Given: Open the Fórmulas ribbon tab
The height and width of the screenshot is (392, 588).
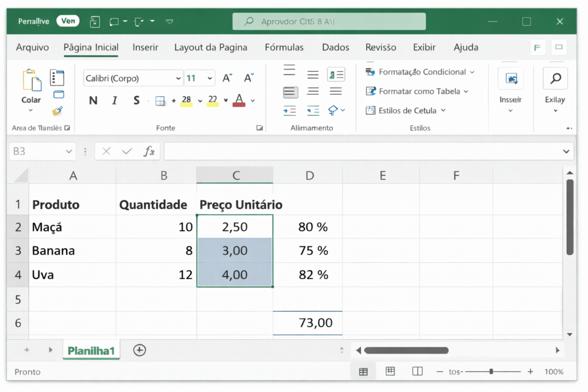Looking at the screenshot, I should pos(284,47).
